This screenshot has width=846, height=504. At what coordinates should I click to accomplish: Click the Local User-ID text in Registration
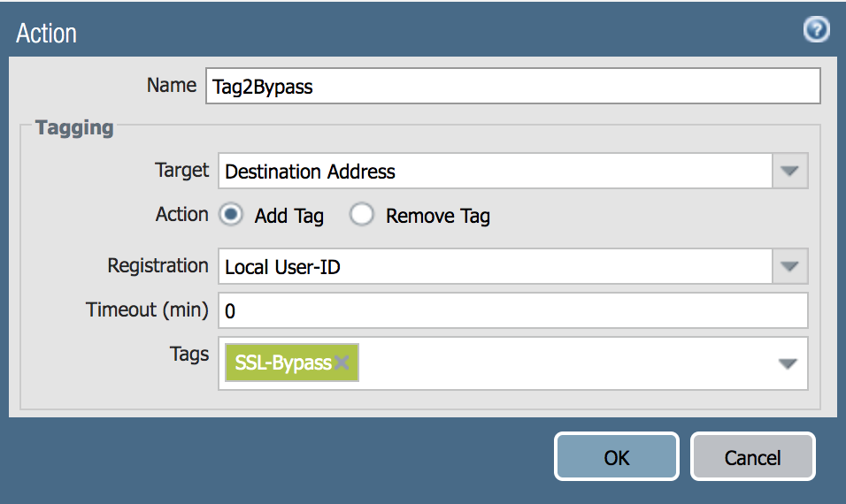282,267
